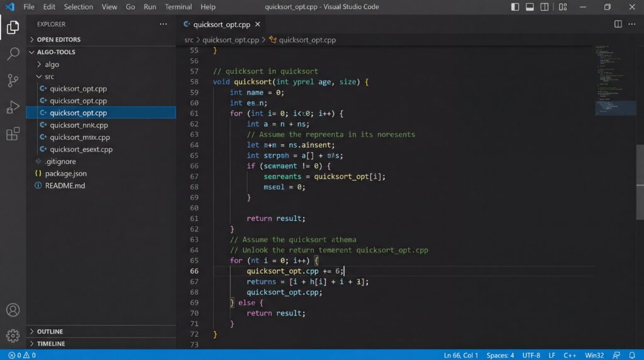The height and width of the screenshot is (360, 644).
Task: Click C++ language mode in status bar
Action: (x=570, y=355)
